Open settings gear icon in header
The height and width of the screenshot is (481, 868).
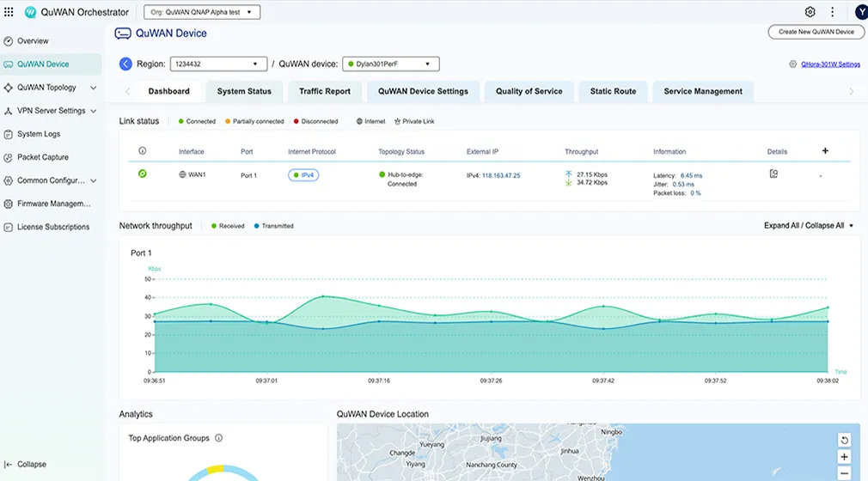click(810, 12)
